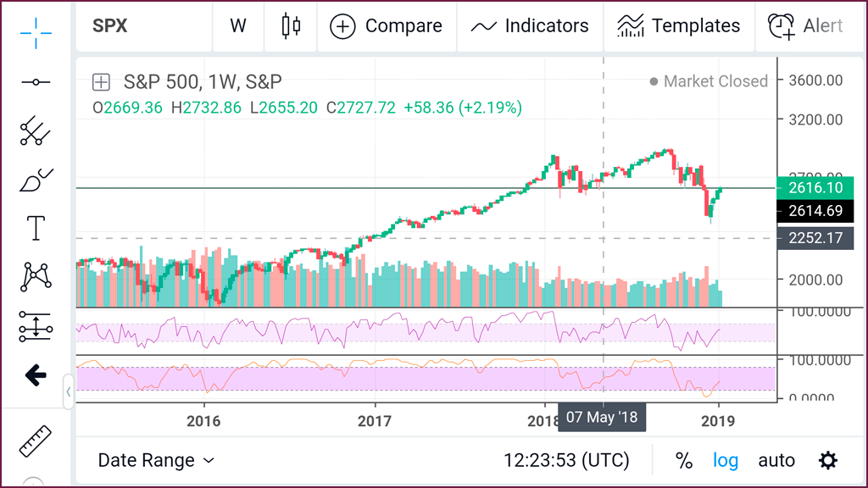
Task: Toggle the log scale mode
Action: tap(726, 460)
